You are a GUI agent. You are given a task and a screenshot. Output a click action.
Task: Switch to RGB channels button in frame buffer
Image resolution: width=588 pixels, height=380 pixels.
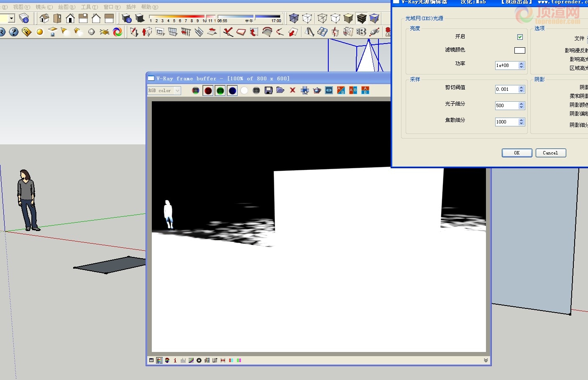click(x=195, y=90)
